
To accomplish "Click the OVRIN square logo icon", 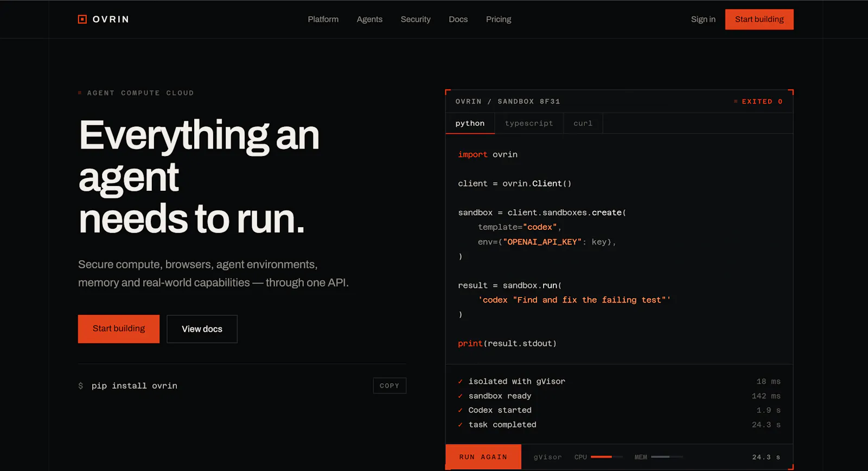I will coord(82,19).
